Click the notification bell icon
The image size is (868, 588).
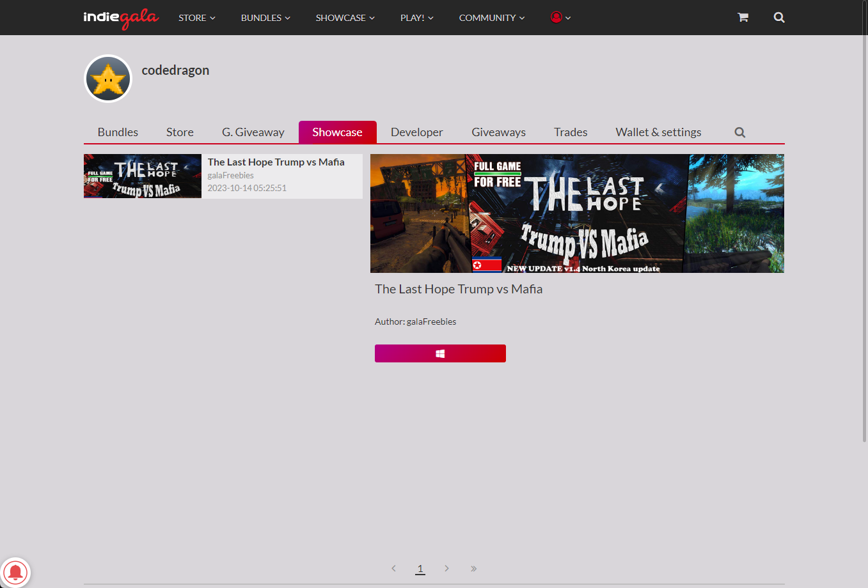[x=15, y=572]
